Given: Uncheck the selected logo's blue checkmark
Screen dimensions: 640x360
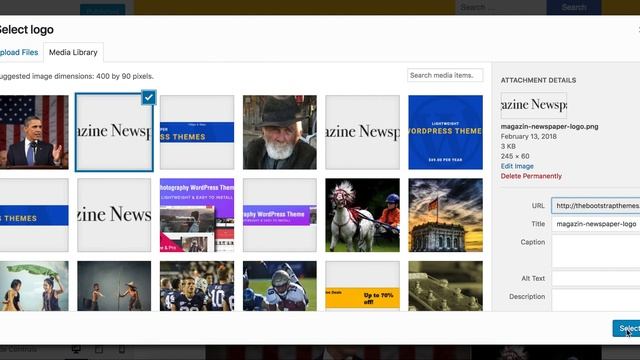Looking at the screenshot, I should [x=149, y=98].
